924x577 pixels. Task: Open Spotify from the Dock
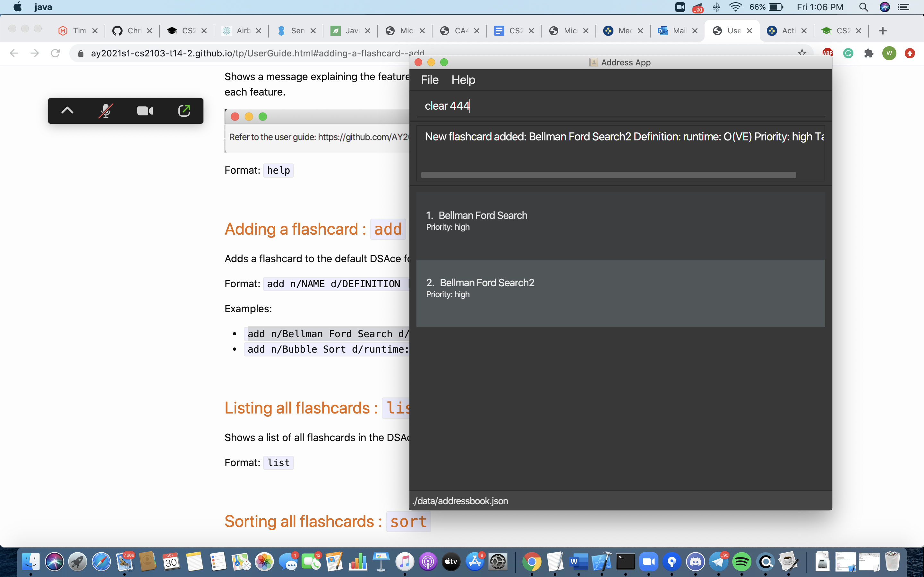[x=741, y=561]
